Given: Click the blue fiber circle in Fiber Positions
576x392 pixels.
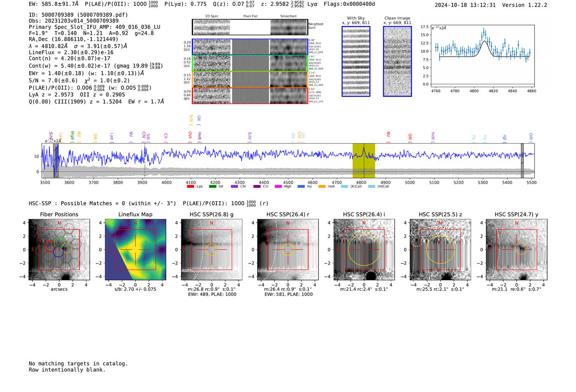Looking at the screenshot, I should pos(58,252).
